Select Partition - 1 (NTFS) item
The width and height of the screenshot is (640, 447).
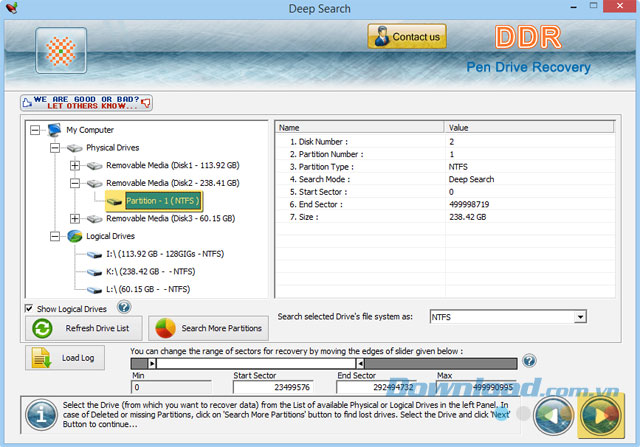pos(163,201)
